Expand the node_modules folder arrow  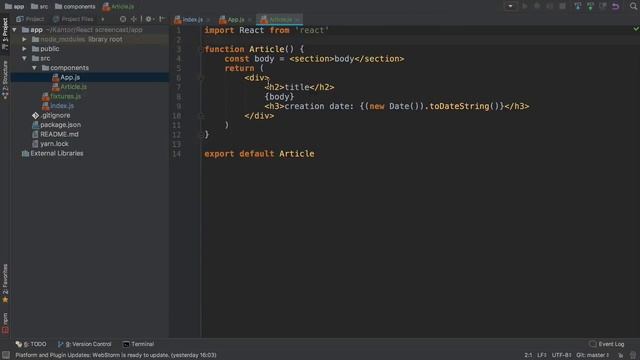pyautogui.click(x=24, y=39)
